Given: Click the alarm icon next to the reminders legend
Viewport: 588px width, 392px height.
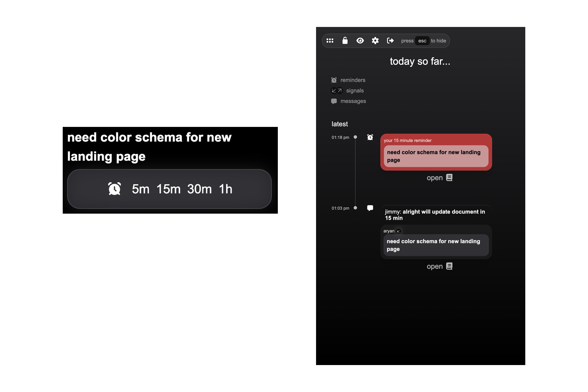Looking at the screenshot, I should point(334,80).
